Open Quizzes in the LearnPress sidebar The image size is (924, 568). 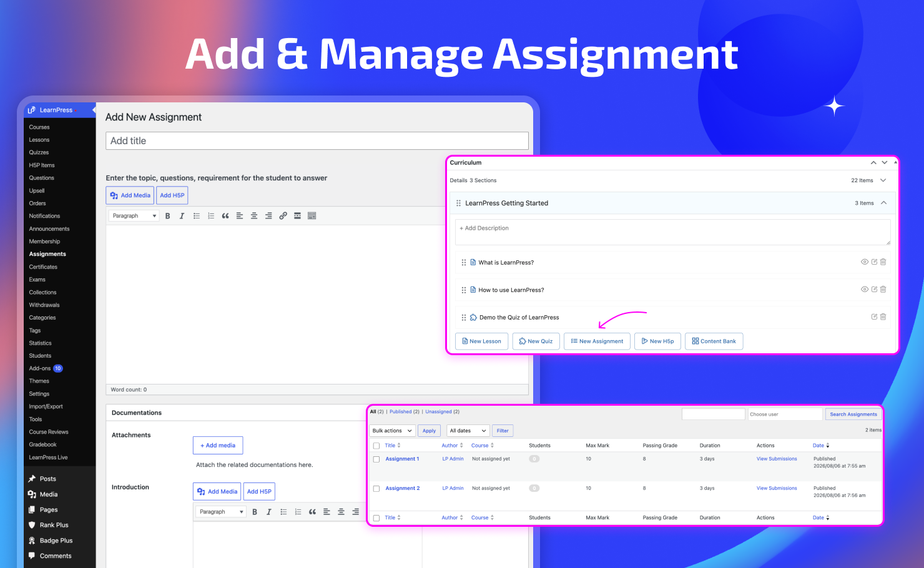(39, 152)
